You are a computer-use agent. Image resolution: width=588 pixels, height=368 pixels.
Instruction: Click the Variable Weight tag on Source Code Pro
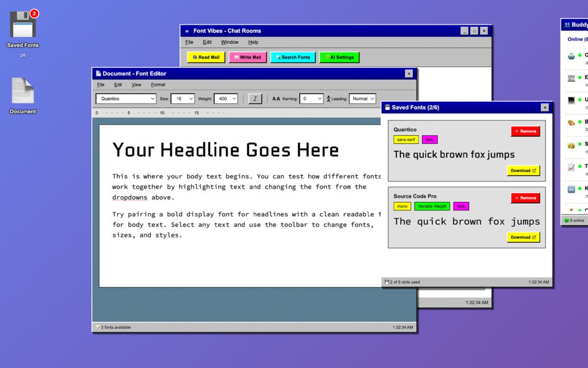(x=432, y=206)
